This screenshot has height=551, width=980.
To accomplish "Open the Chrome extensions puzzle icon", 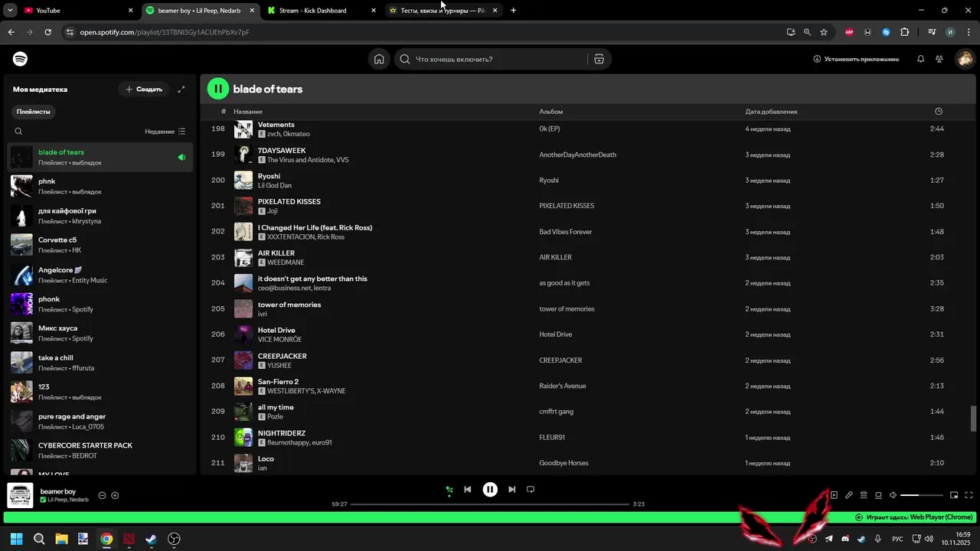I will (905, 32).
